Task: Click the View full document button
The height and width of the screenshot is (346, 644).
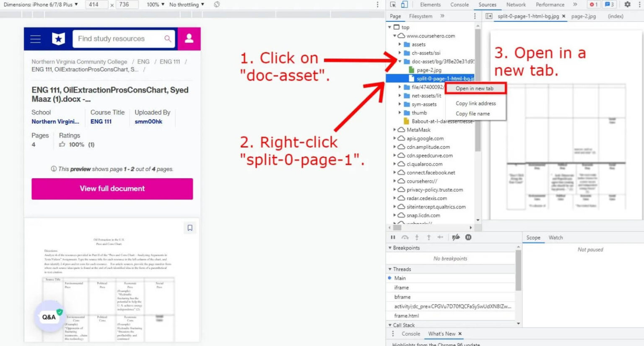Action: (112, 189)
